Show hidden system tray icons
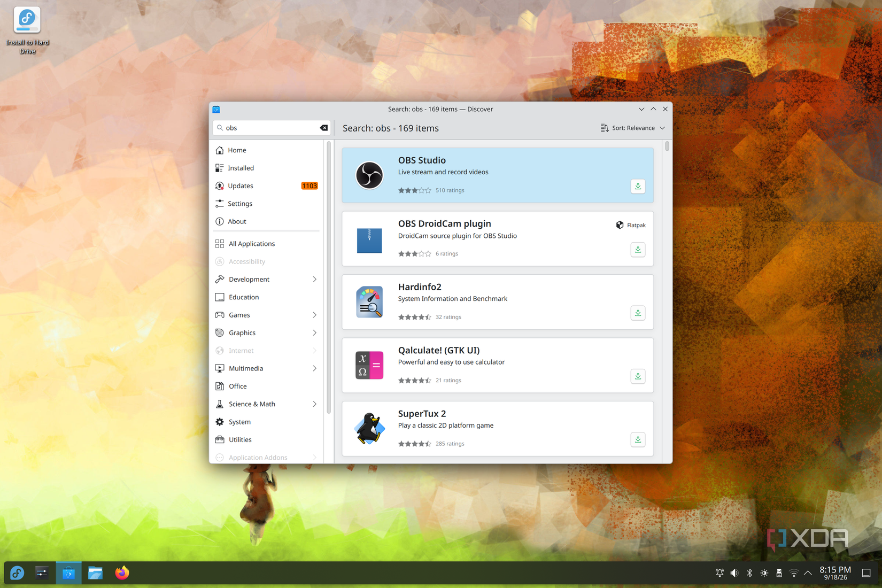 click(x=808, y=573)
